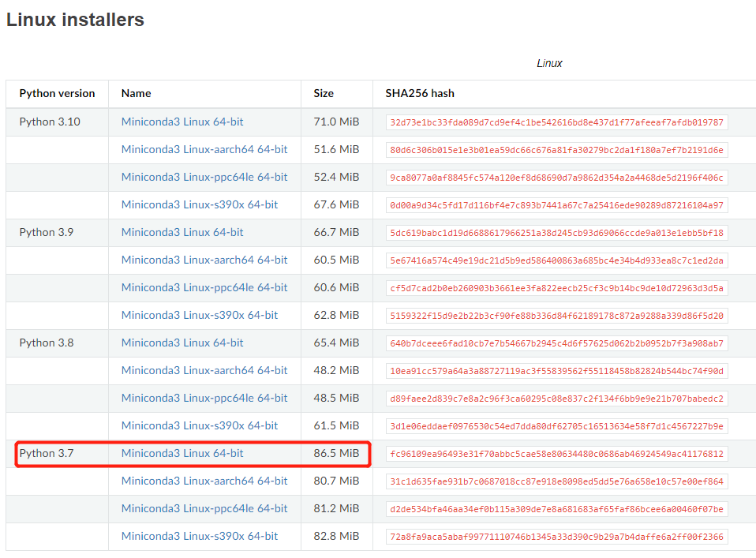Image resolution: width=756 pixels, height=558 pixels.
Task: Download Miniconda3 Linux 64-bit for Python 3.8
Action: point(182,343)
